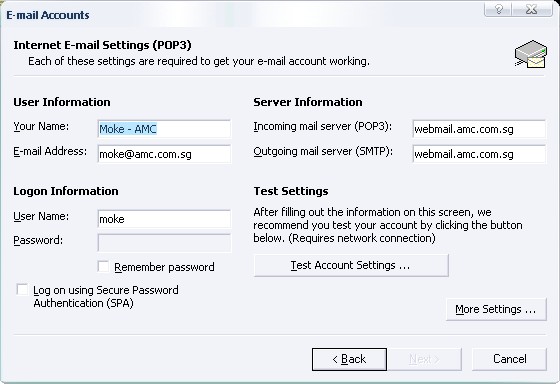This screenshot has width=560, height=384.
Task: Close the E-mail Accounts dialog
Action: click(x=532, y=9)
